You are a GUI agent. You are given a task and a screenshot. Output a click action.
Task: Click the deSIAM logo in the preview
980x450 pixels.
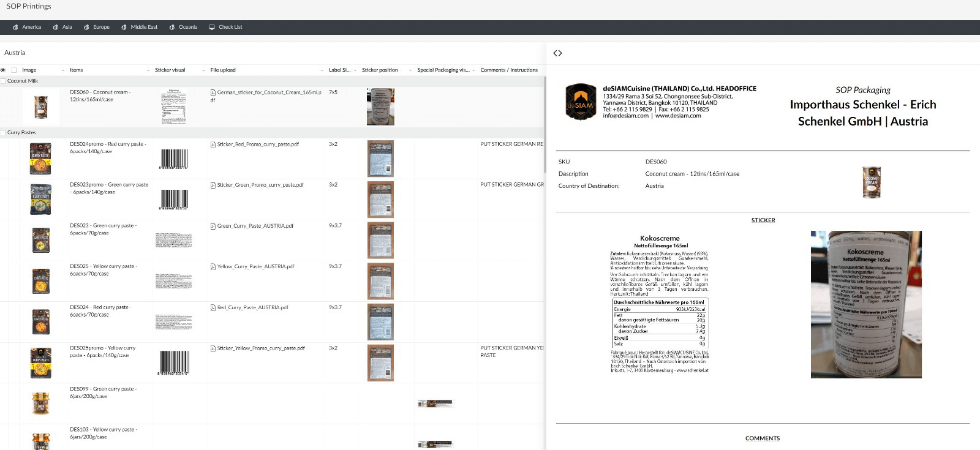[x=581, y=102]
